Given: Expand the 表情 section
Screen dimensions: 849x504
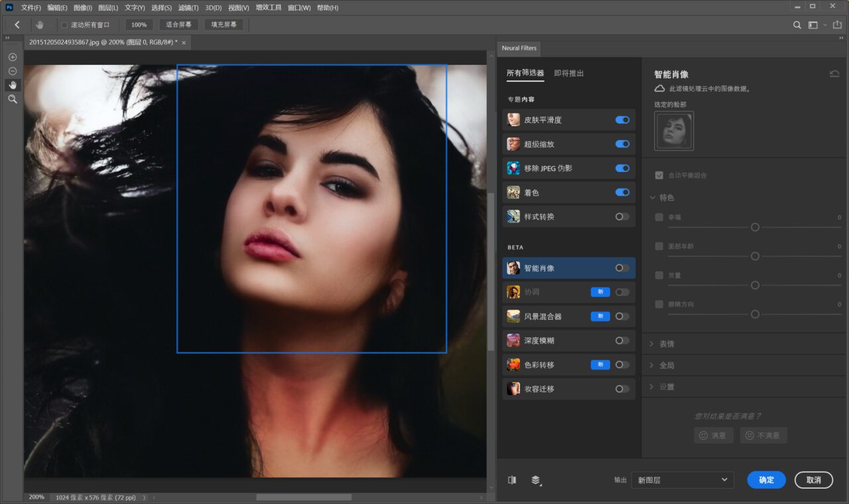Looking at the screenshot, I should click(667, 344).
